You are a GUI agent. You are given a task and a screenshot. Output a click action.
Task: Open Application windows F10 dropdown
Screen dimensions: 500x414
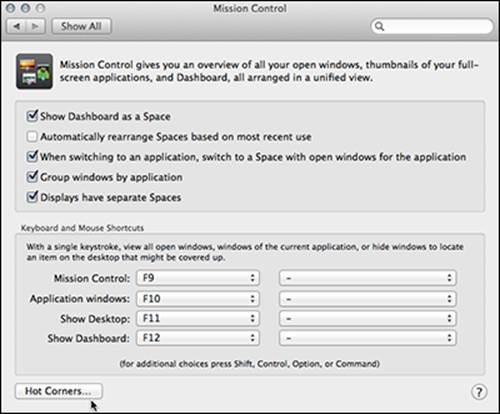pos(198,298)
